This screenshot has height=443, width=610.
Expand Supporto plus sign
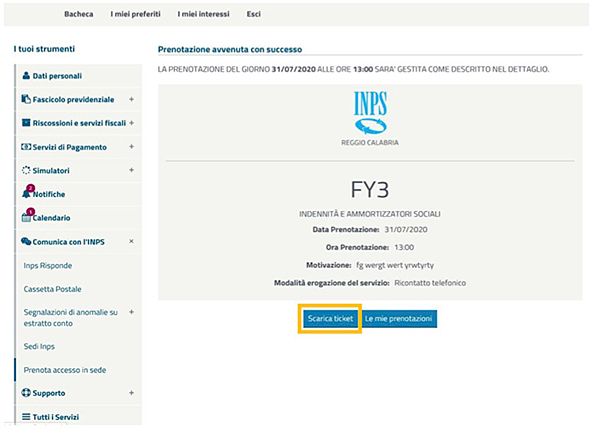[131, 393]
